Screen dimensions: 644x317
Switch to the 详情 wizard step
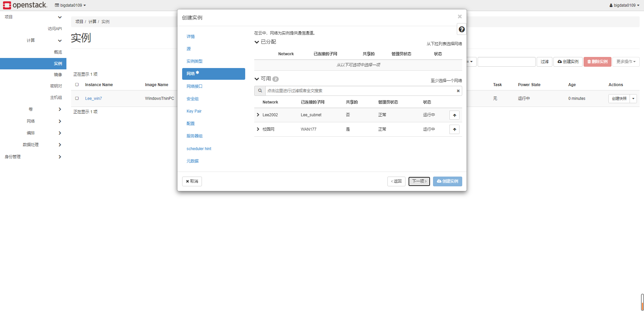[191, 37]
